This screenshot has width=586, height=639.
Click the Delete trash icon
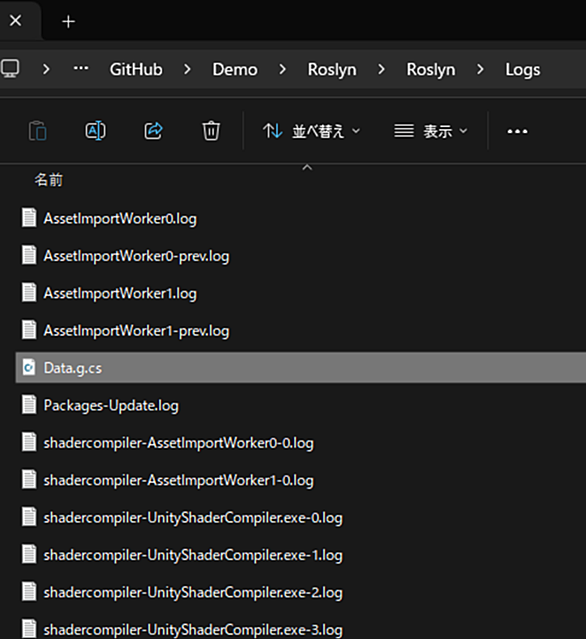(x=211, y=131)
